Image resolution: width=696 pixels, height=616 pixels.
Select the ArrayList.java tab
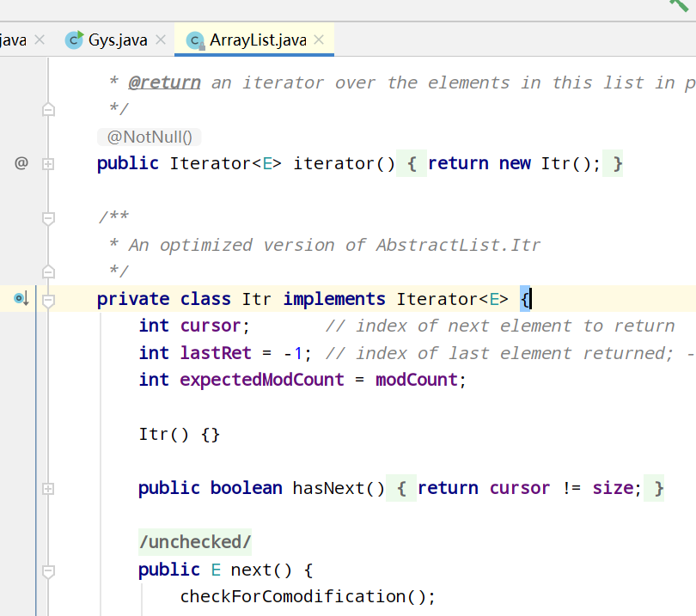point(254,40)
